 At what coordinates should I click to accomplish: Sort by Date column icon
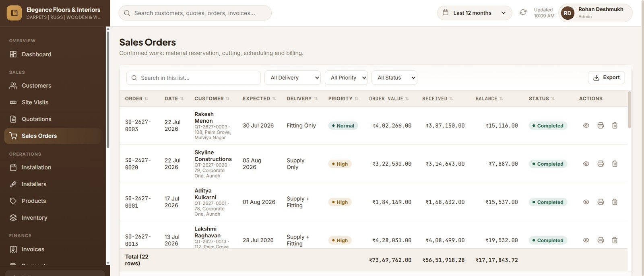tap(182, 99)
